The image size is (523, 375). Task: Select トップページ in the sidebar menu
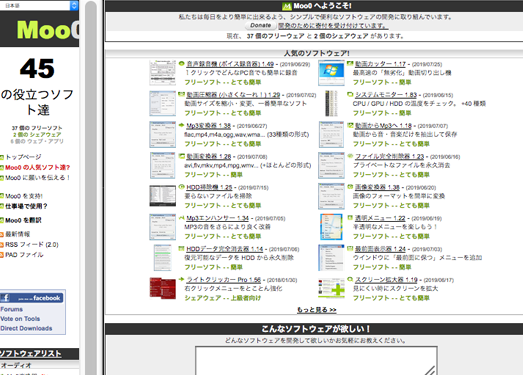pos(23,157)
